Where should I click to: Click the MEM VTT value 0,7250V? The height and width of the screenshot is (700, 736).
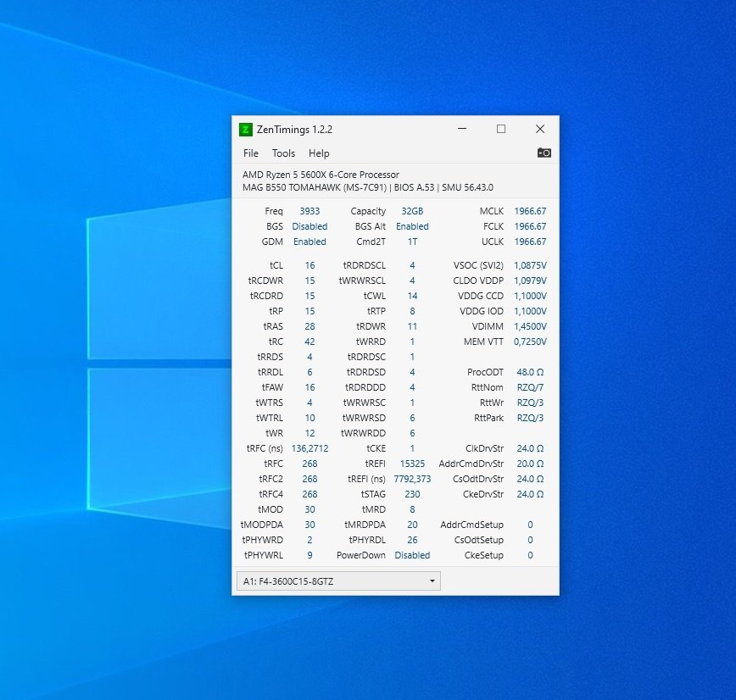(x=530, y=342)
